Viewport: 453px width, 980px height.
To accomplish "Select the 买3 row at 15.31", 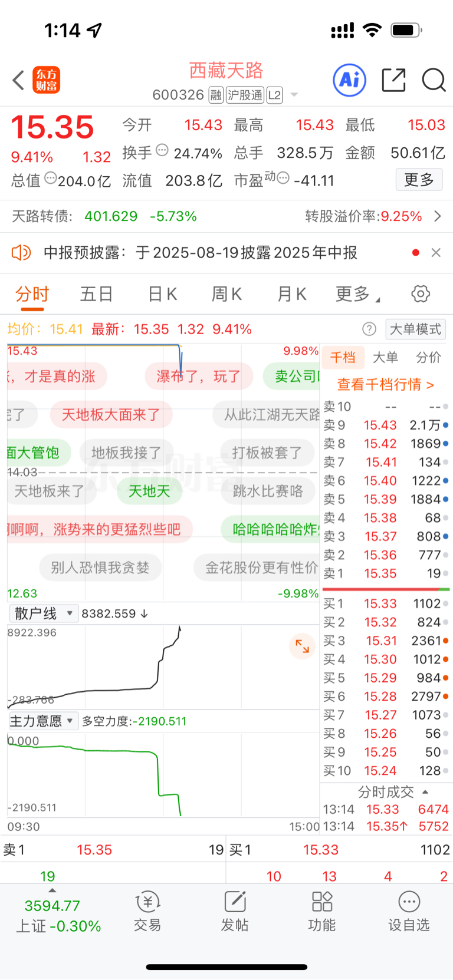I will 386,641.
